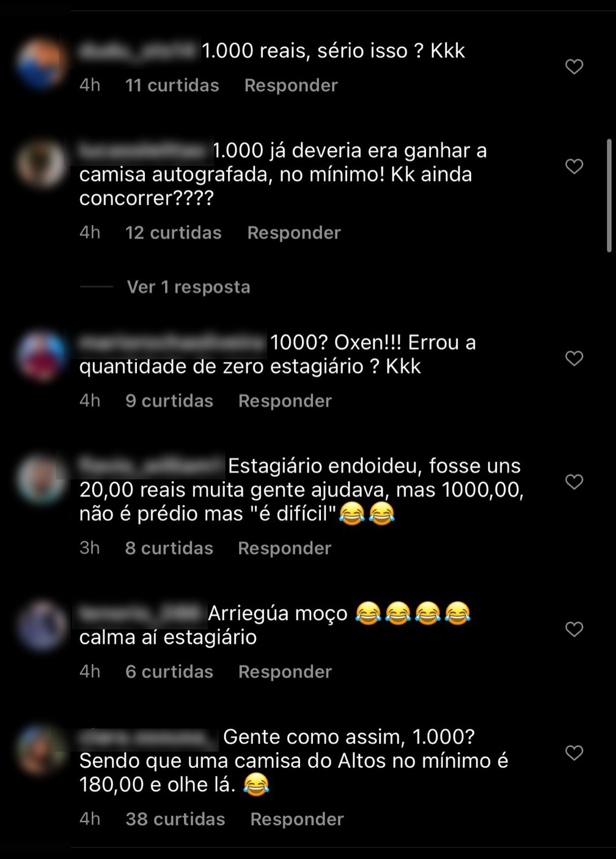Reply to the comment with 9 curtidas
Viewport: 616px width, 859px height.
(x=285, y=401)
